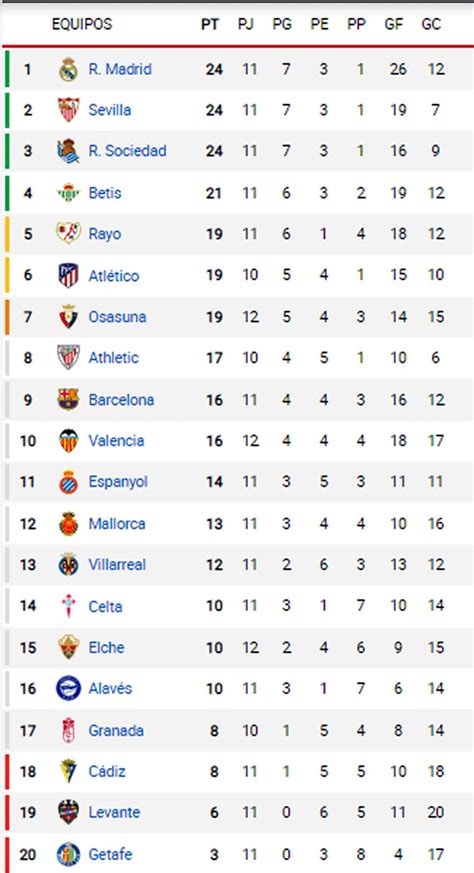Viewport: 474px width, 873px height.
Task: Select the Real Sociedad badge icon
Action: point(69,151)
